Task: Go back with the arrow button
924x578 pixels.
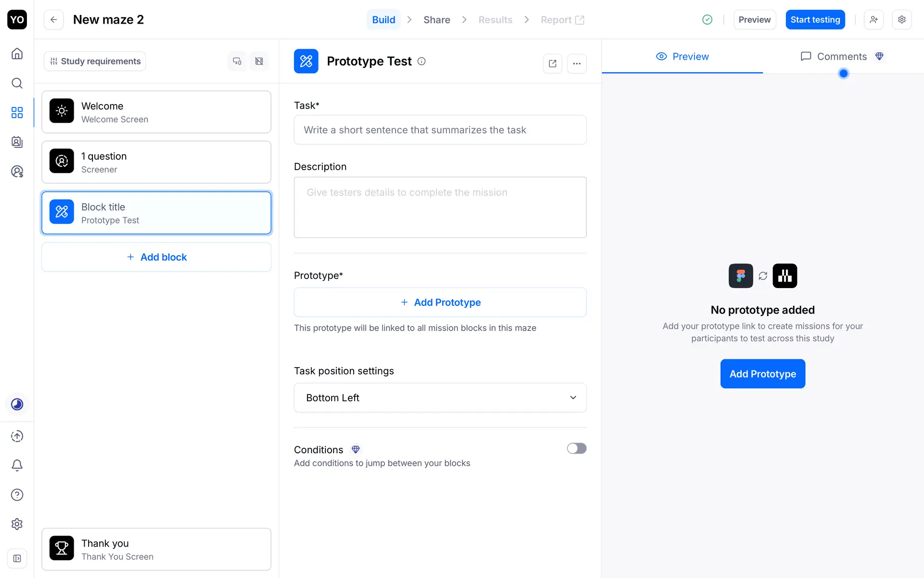Action: tap(53, 20)
